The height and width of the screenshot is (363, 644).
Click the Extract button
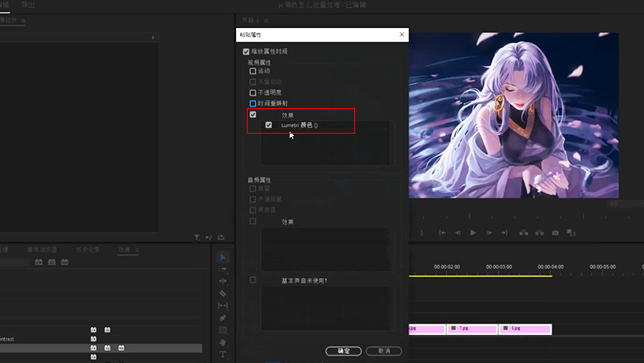point(539,233)
